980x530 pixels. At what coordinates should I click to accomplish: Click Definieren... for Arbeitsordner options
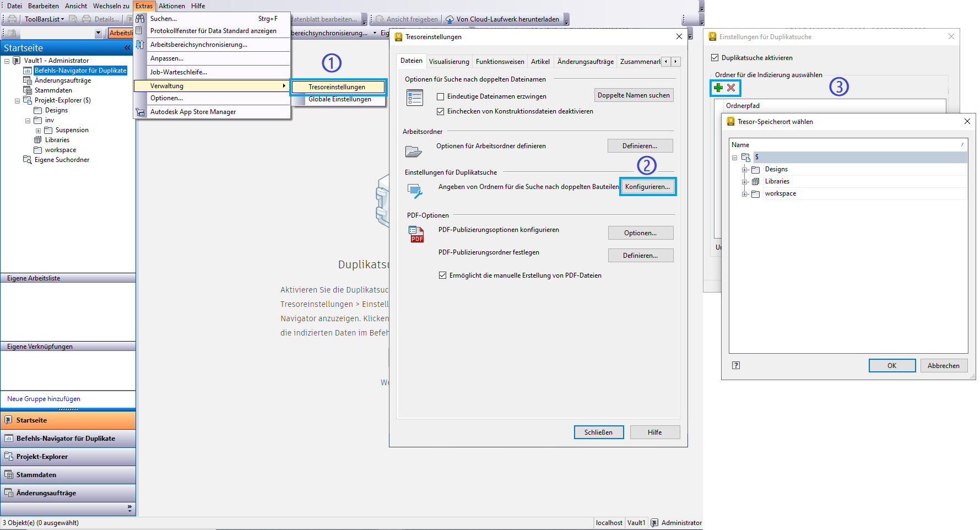(x=640, y=146)
